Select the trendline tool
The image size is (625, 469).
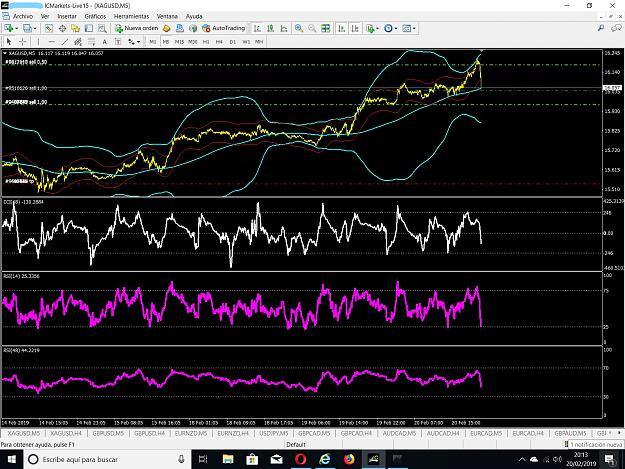click(x=65, y=41)
